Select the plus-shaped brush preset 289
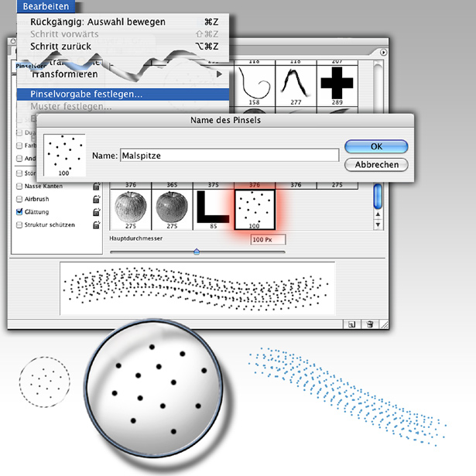Viewport: 476px width, 476px height. click(x=337, y=85)
